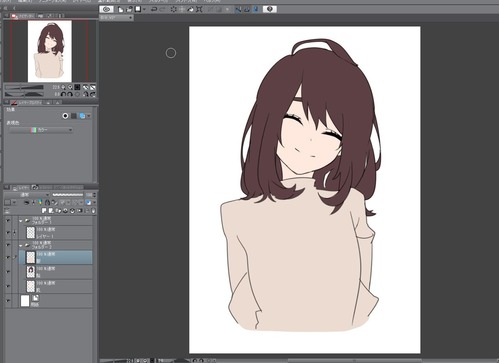This screenshot has width=499, height=363.
Task: Reset canvas rotation in Navigator
Action: pyautogui.click(x=77, y=94)
